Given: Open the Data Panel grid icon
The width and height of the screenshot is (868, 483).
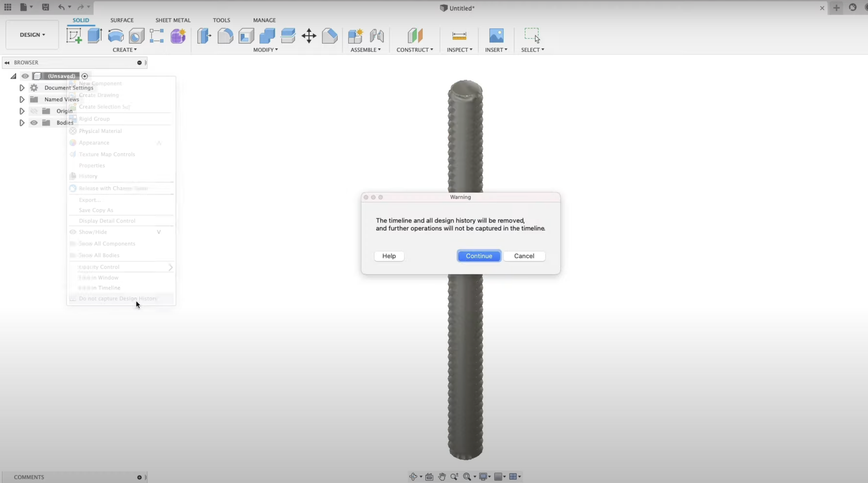Looking at the screenshot, I should (x=8, y=7).
